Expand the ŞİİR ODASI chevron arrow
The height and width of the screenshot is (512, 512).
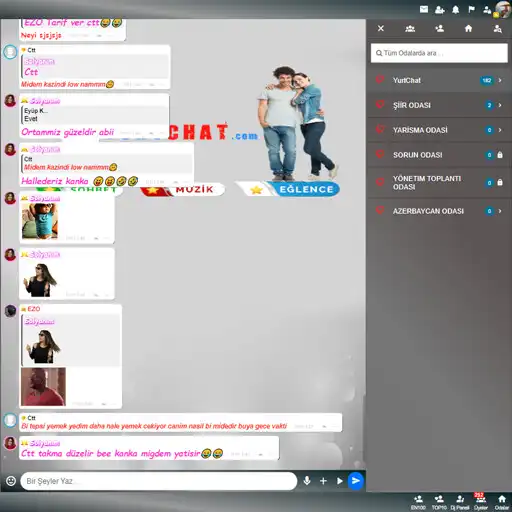[500, 105]
